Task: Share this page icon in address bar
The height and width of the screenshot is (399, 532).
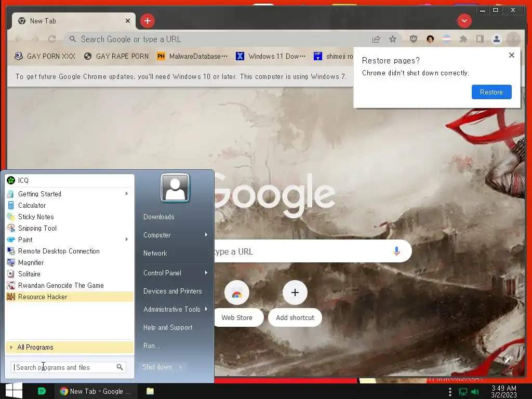Action: pyautogui.click(x=376, y=39)
